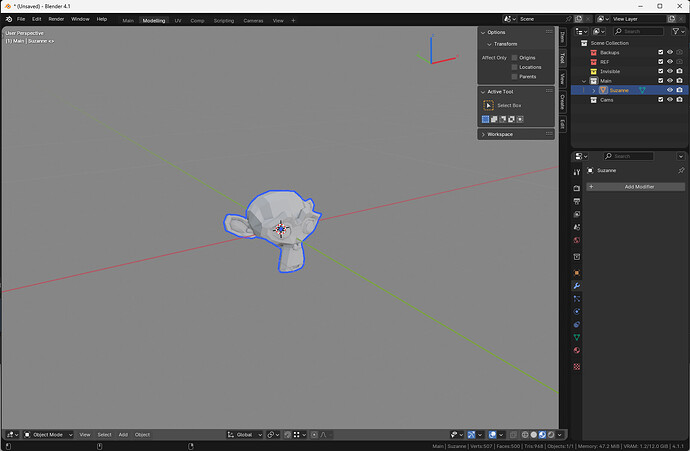Enable Affect Only Parents checkbox
Screen dimensions: 690x451
coord(514,77)
